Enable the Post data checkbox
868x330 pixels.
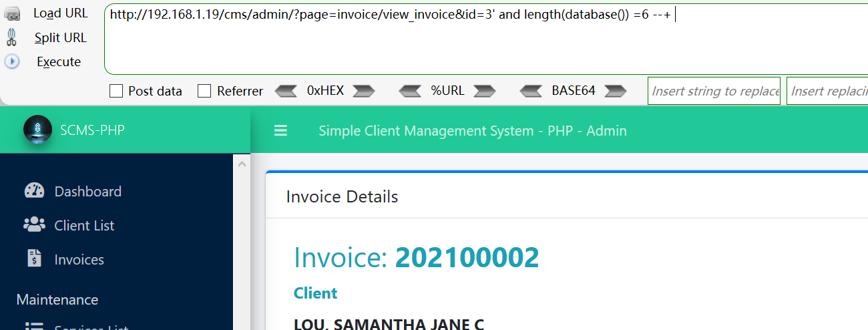click(116, 91)
